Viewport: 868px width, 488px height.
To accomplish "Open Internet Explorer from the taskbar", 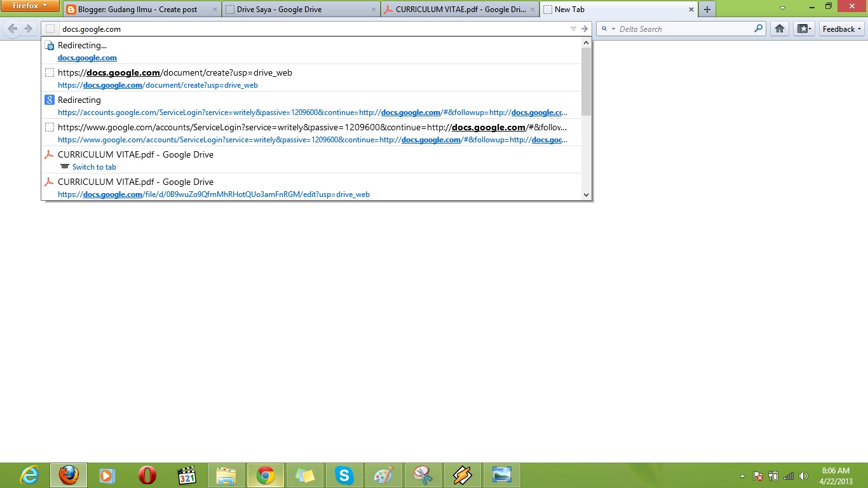I will pos(29,475).
